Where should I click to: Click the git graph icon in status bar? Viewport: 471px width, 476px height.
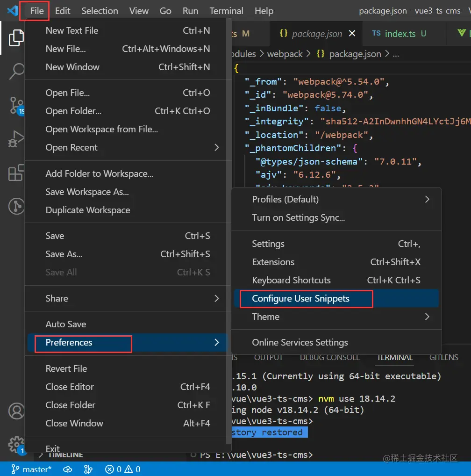[x=88, y=469]
